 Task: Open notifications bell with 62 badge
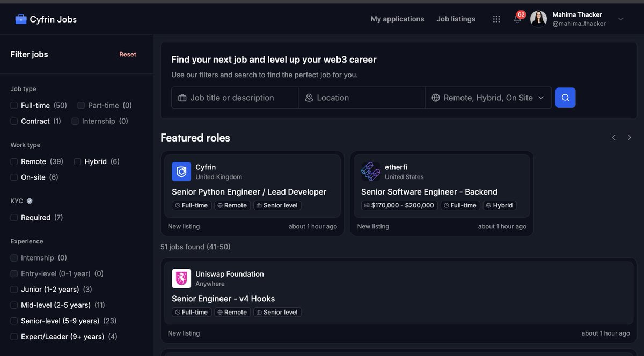pyautogui.click(x=517, y=19)
